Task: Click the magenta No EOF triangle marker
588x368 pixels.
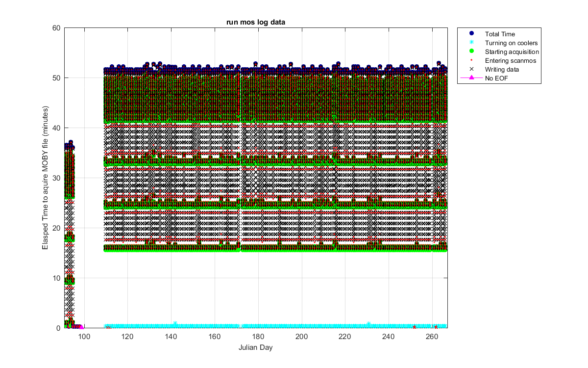Action: click(x=471, y=78)
